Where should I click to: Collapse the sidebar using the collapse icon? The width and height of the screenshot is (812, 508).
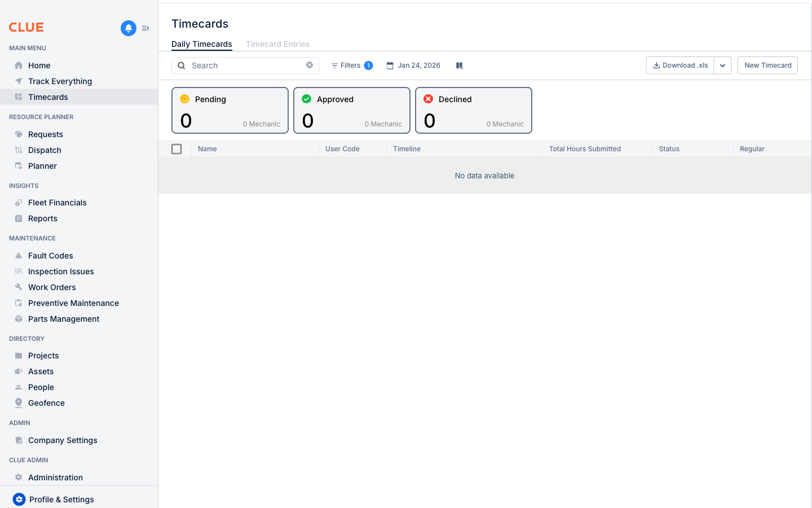[x=145, y=28]
